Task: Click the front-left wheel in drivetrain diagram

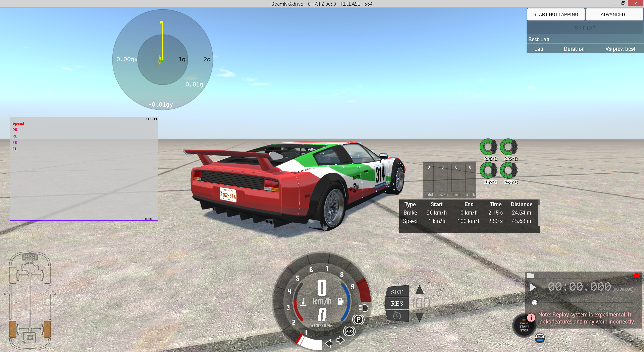Action: tap(13, 275)
